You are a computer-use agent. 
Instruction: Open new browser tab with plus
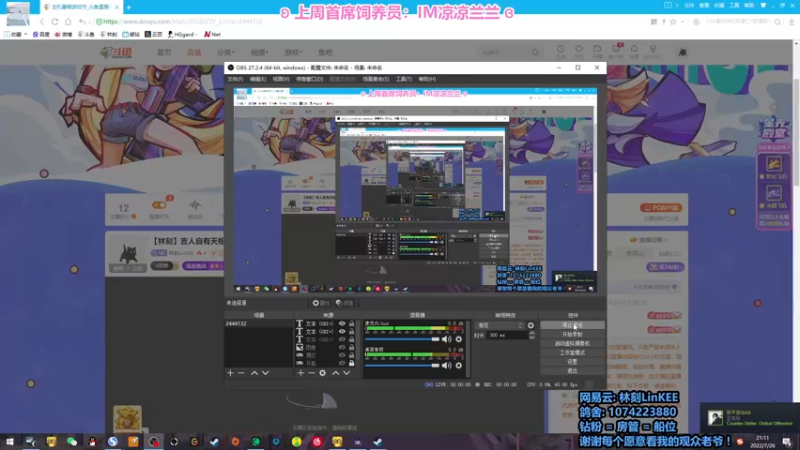pyautogui.click(x=129, y=7)
